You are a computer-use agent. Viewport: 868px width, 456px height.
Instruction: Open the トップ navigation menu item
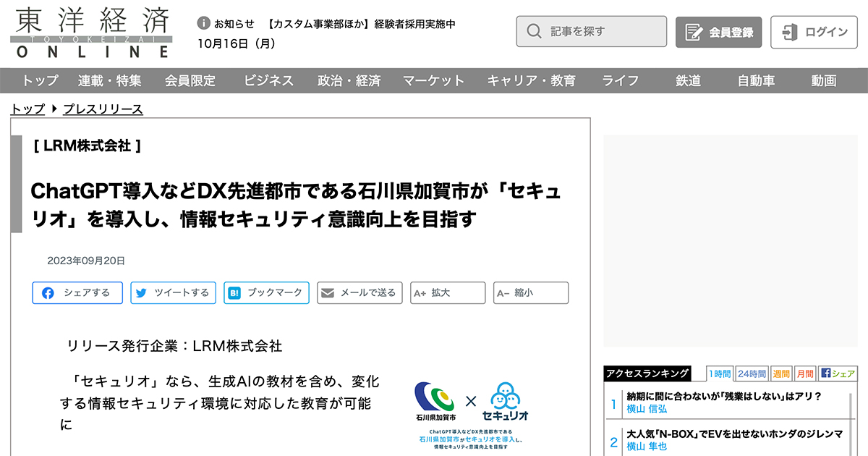pos(39,80)
